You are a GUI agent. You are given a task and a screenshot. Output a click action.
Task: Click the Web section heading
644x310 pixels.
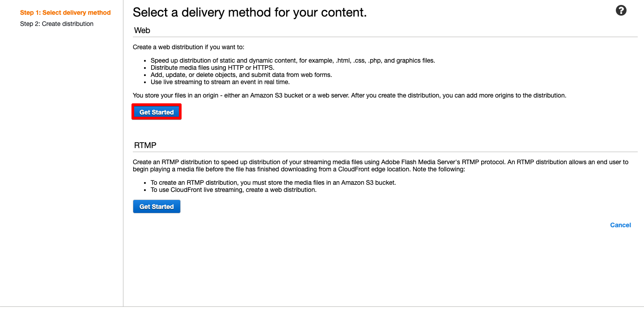tap(142, 30)
